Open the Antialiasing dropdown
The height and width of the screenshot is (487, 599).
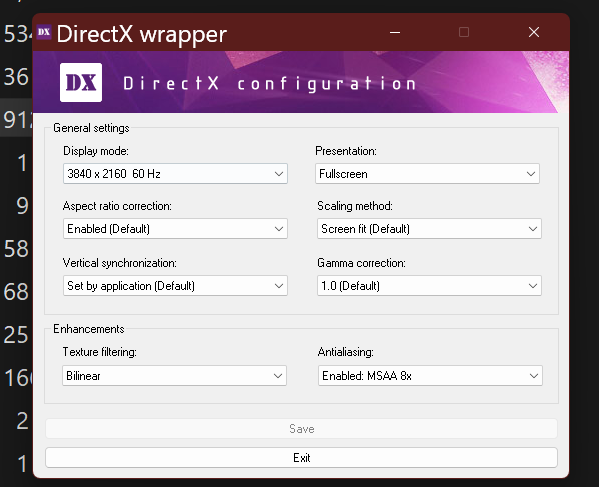point(430,376)
